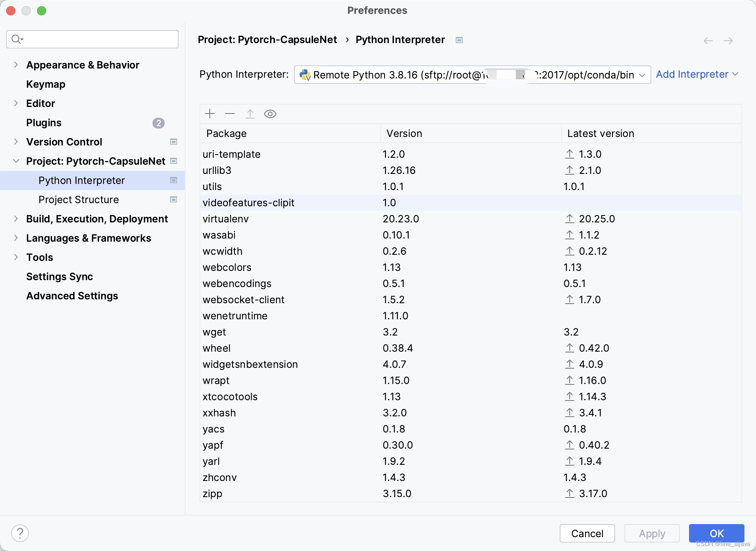Click upgrade arrow for wrapt 1.16.0

tap(570, 380)
